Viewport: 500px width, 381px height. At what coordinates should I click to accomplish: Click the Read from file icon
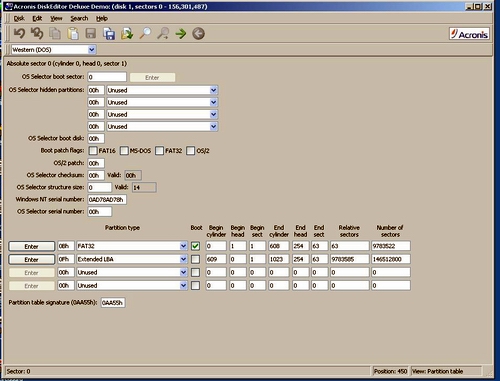127,33
